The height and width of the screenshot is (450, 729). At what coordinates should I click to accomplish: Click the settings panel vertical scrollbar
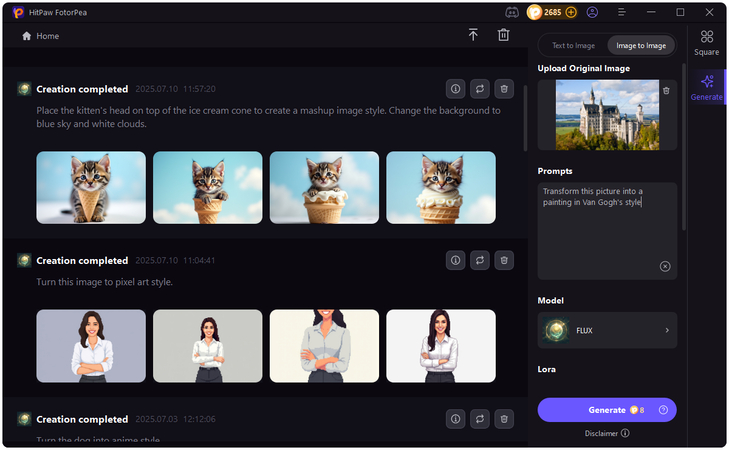point(684,147)
